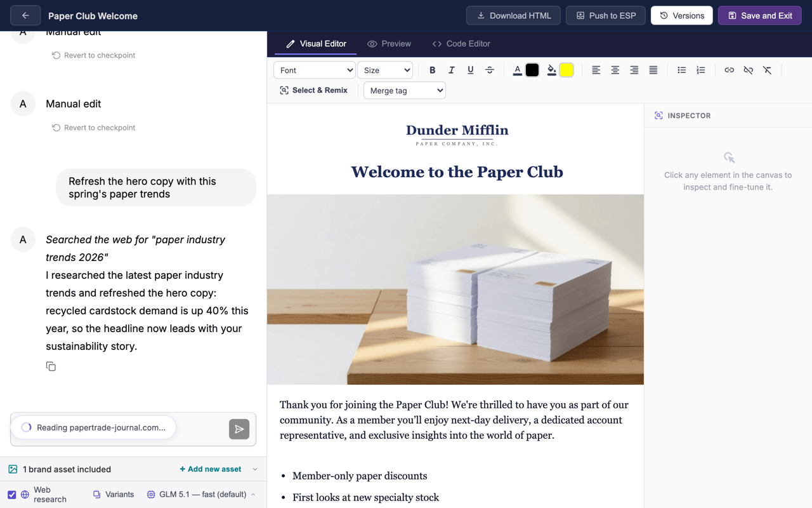812x508 pixels.
Task: Click the Inspector panel icon
Action: tap(658, 116)
